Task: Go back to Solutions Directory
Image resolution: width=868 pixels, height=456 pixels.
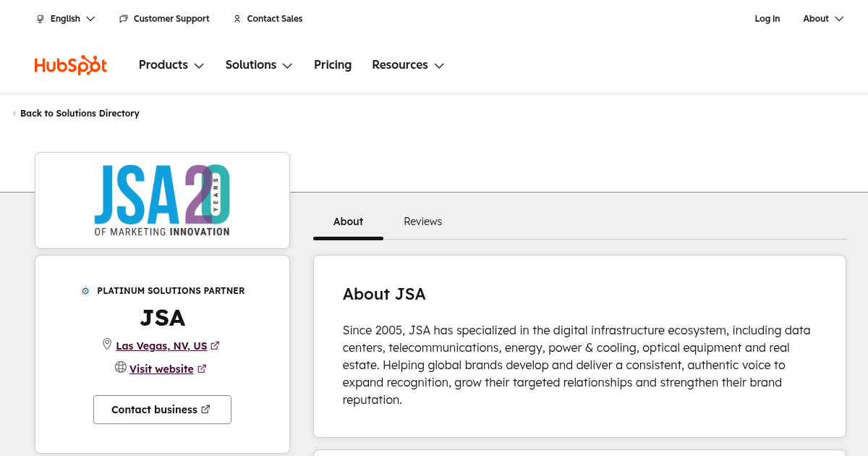Action: [x=80, y=114]
